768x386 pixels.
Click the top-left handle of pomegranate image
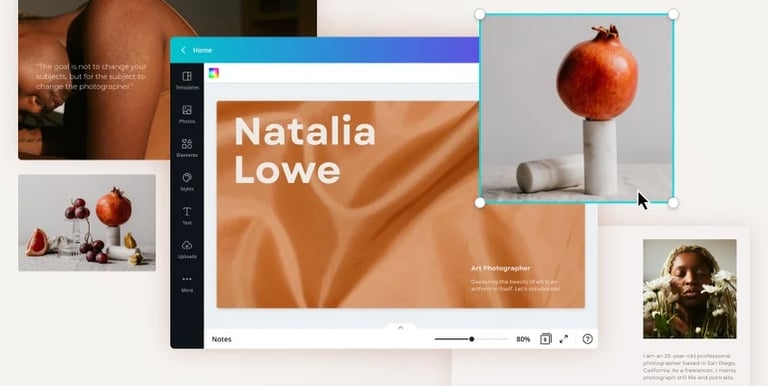tap(480, 14)
